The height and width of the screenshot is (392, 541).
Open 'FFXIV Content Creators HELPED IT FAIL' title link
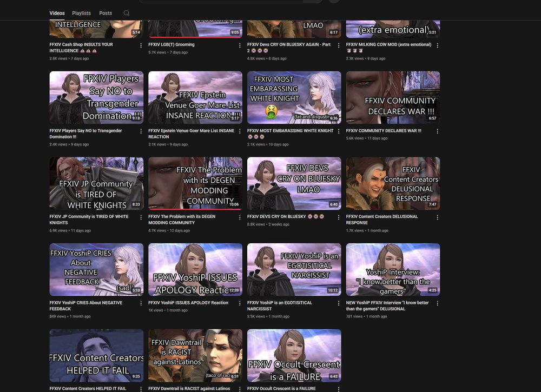click(88, 389)
